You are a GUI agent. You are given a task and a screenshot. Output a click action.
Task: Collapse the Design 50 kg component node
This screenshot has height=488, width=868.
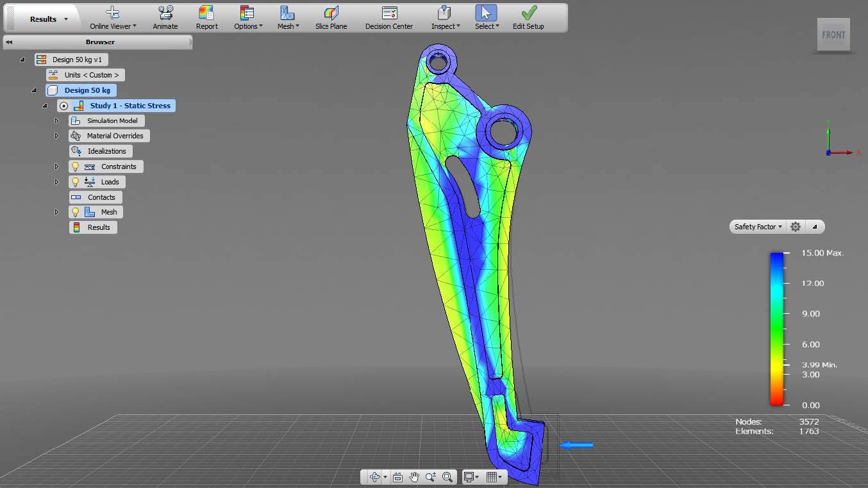tap(34, 90)
